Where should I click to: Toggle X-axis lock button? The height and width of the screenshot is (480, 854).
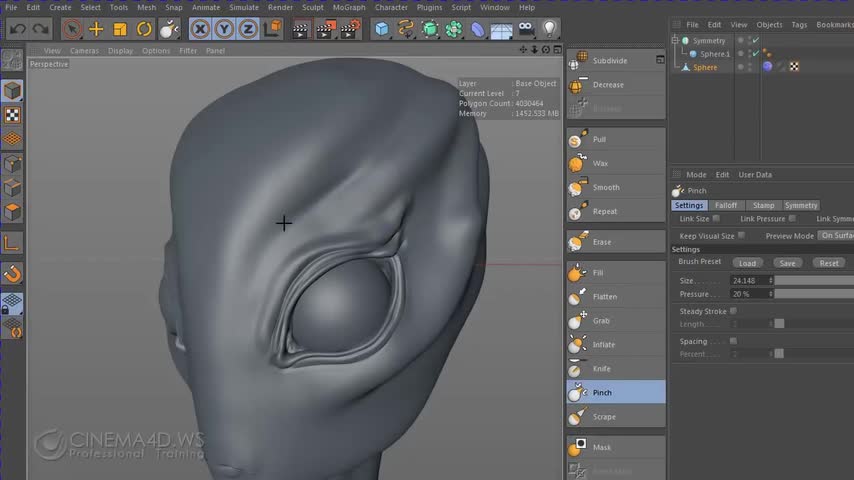tap(200, 30)
